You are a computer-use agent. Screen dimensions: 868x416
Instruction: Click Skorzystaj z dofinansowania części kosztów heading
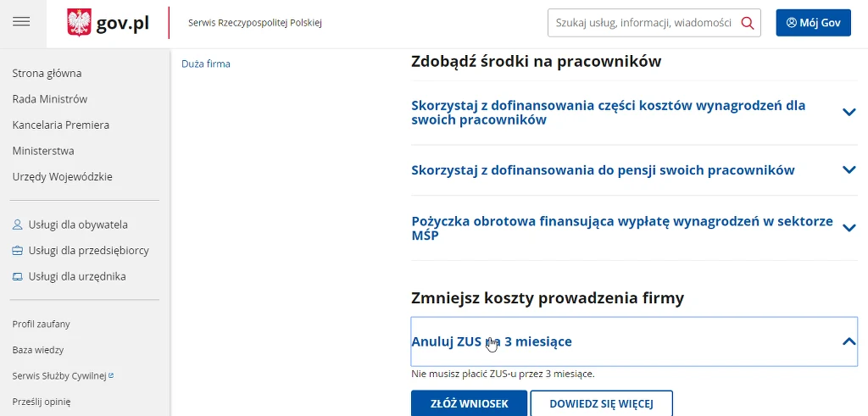(x=609, y=113)
